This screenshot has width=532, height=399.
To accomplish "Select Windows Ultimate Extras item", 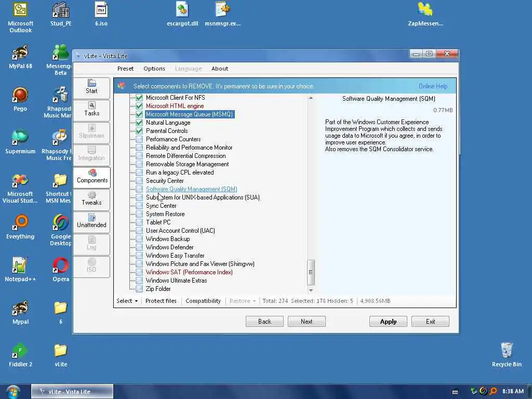I will pyautogui.click(x=176, y=281).
